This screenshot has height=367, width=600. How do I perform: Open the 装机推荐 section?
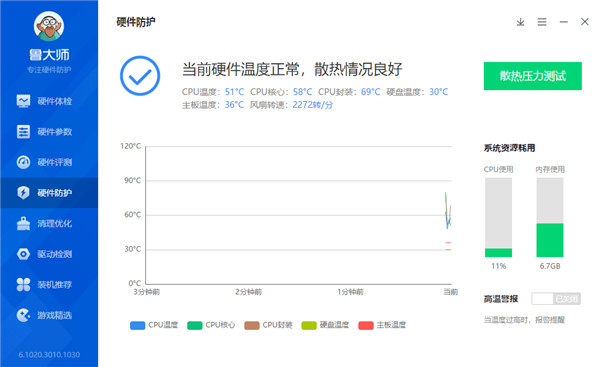[x=49, y=285]
